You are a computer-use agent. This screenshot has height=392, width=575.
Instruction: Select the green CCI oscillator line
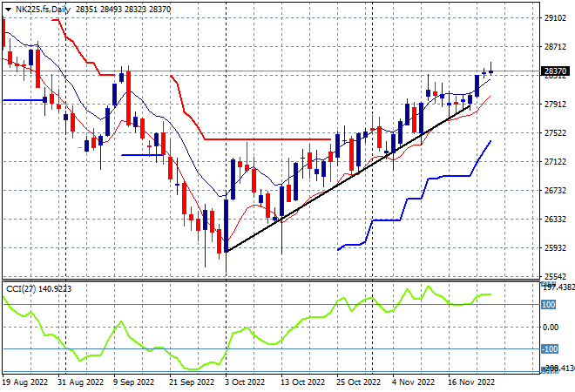pos(246,328)
